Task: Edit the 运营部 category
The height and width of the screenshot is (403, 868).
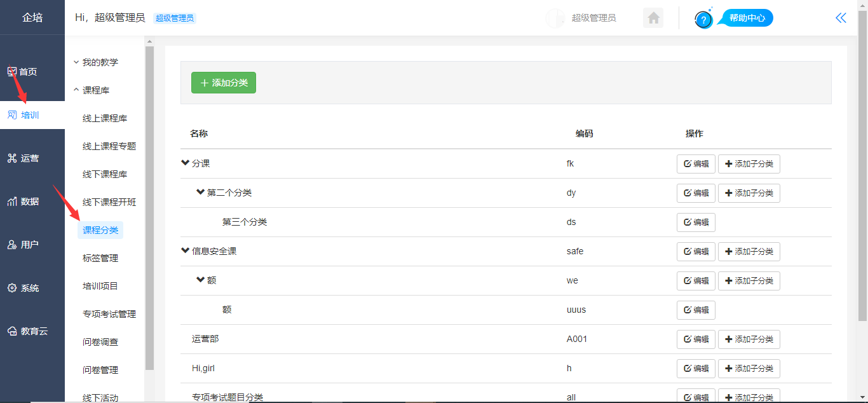Action: 696,339
